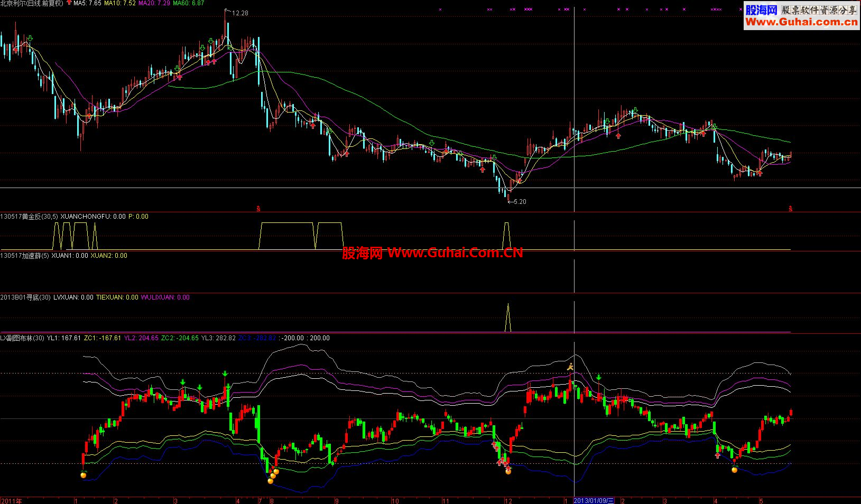Click the highest green down arrow before April 2011 in the Bollinger panel
The width and height of the screenshot is (861, 504).
225,374
